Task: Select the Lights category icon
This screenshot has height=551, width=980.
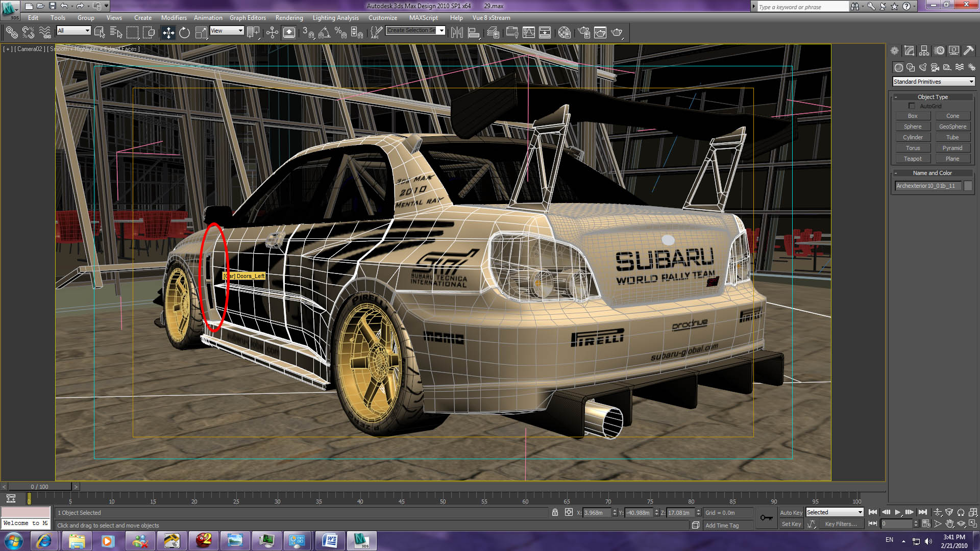Action: click(923, 67)
